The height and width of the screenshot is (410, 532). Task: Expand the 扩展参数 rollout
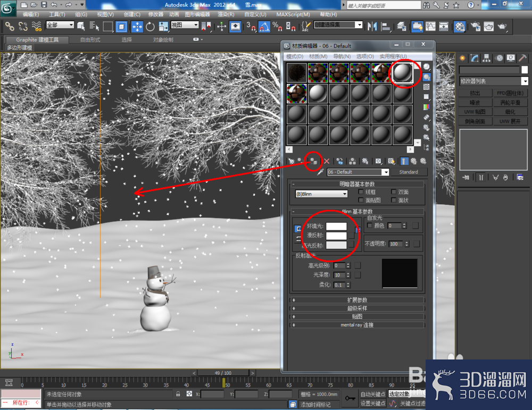(x=357, y=300)
